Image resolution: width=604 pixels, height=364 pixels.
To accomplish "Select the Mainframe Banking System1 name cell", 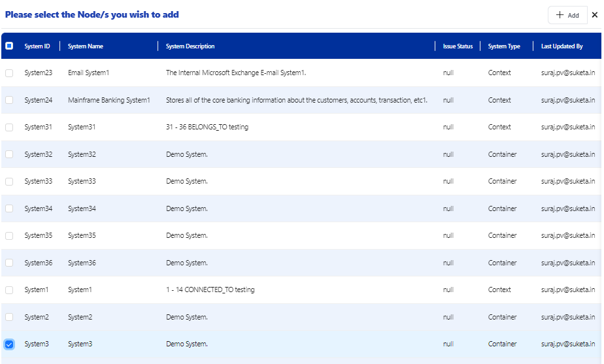I will tap(109, 100).
